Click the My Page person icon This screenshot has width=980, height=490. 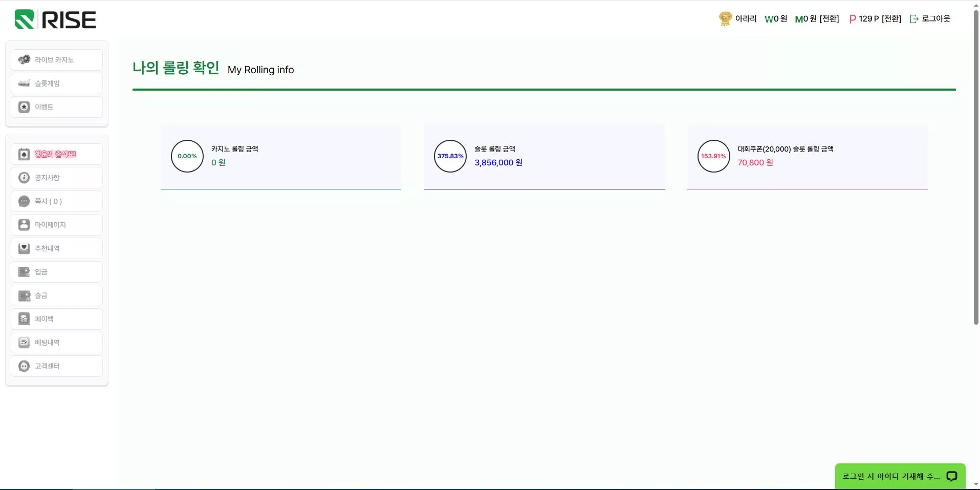point(24,225)
